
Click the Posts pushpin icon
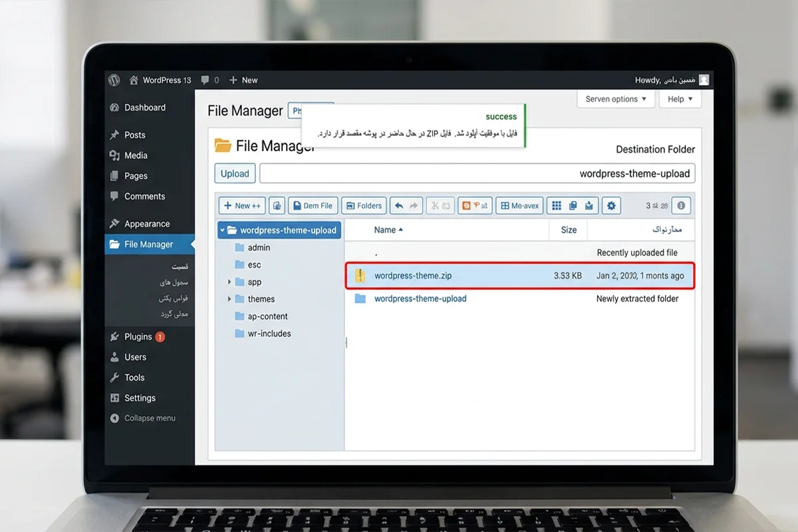(114, 134)
